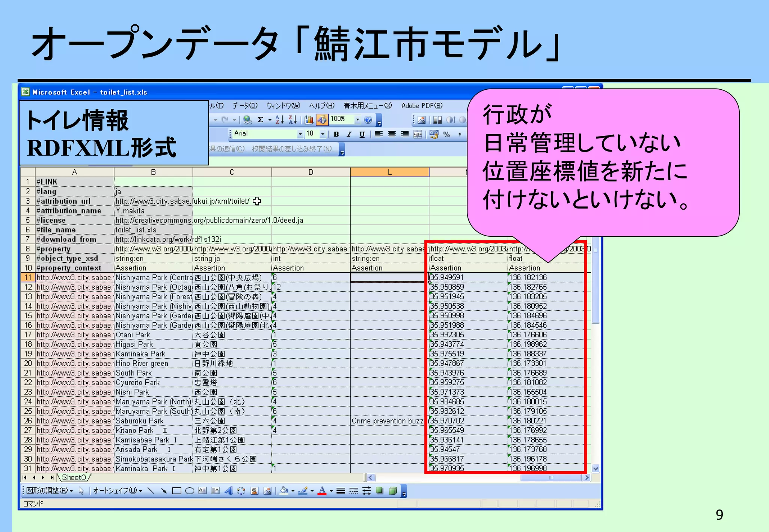Viewport: 769px width, 532px height.
Task: Choose line style icon
Action: tap(341, 491)
